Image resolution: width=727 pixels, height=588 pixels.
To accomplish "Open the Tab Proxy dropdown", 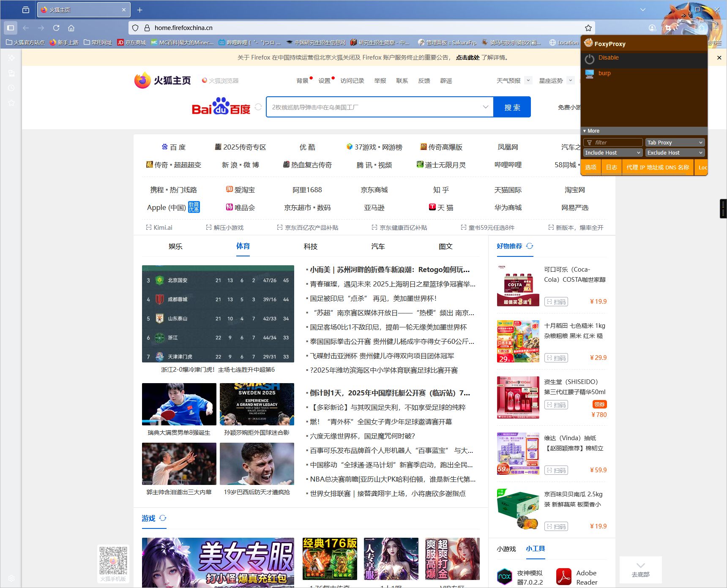I will click(675, 142).
